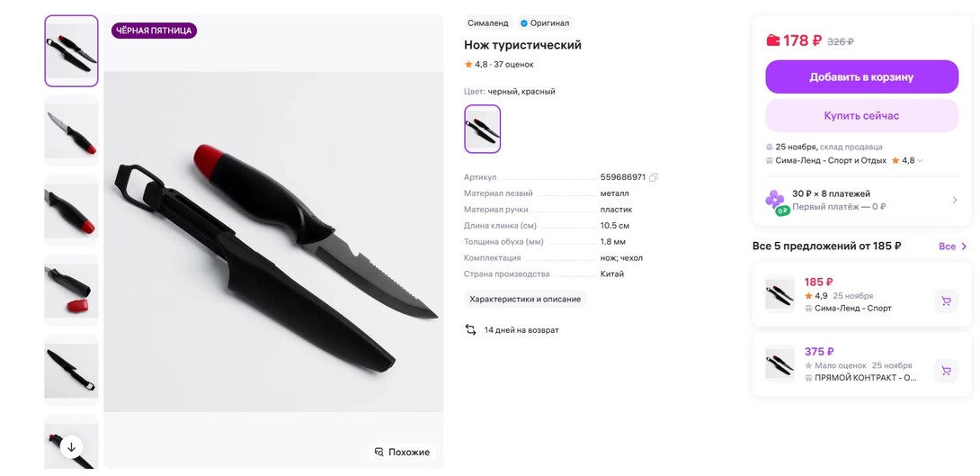The height and width of the screenshot is (476, 980).
Task: Open the Сималенд brand tag
Action: pyautogui.click(x=487, y=23)
